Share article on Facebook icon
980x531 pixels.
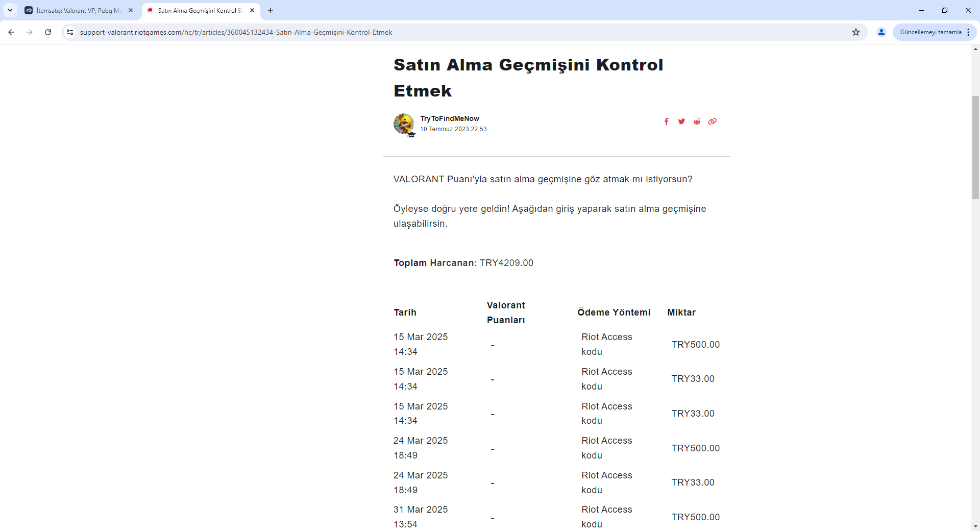tap(666, 122)
